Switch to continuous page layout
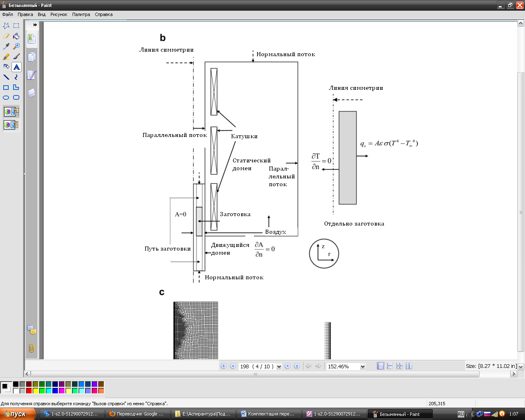The height and width of the screenshot is (420, 525). (x=390, y=366)
